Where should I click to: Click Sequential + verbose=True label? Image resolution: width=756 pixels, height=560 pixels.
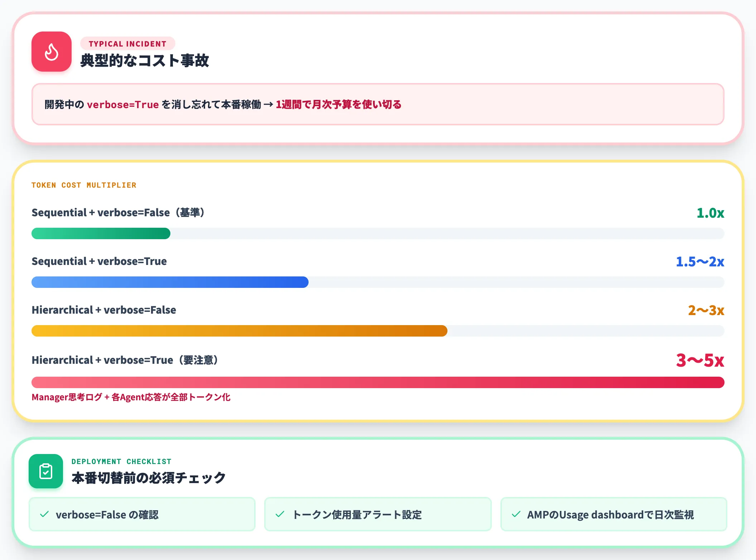pos(99,261)
